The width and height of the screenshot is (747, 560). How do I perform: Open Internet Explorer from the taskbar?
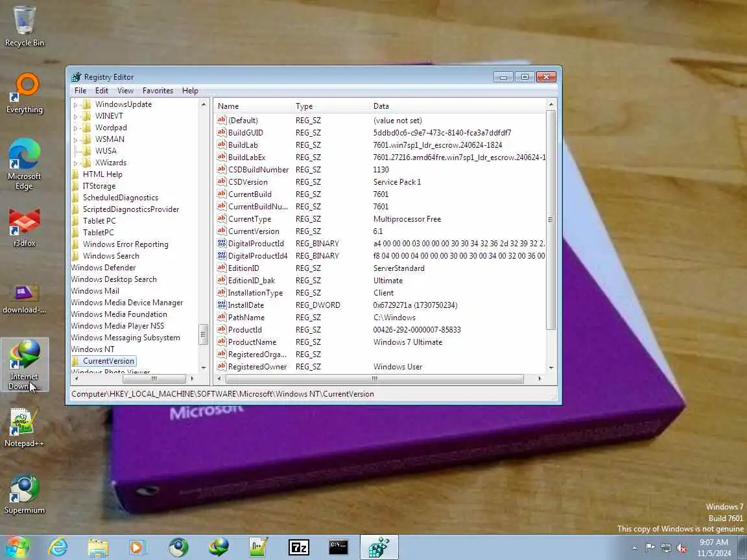58,547
